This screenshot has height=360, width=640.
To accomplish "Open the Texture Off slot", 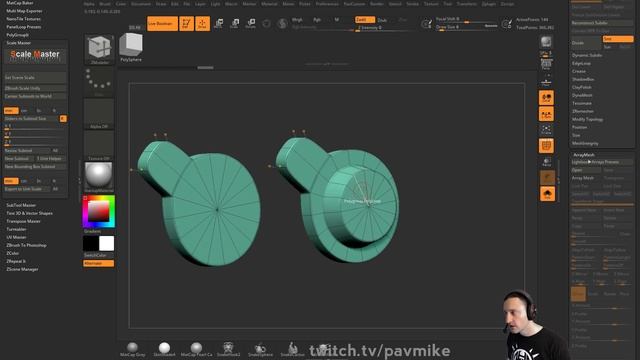I will click(99, 146).
